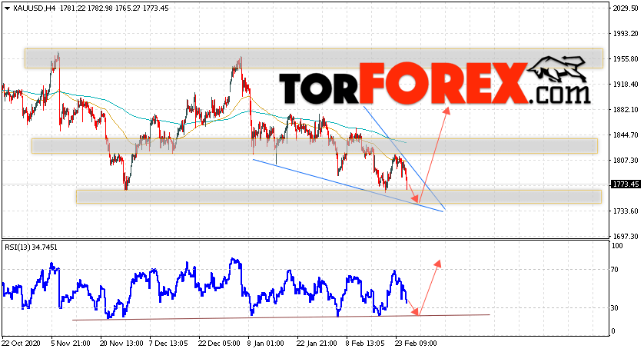Click the RSI scale value 0
This screenshot has width=644, height=352.
[613, 331]
